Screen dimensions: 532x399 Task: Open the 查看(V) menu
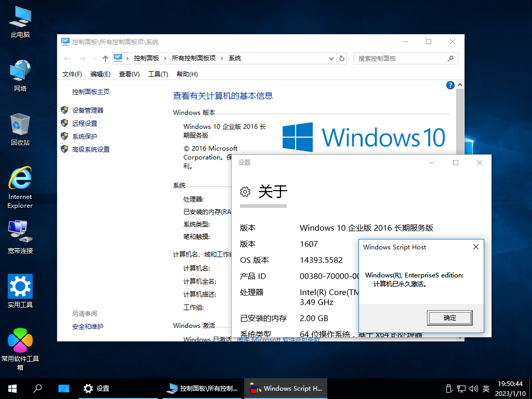[129, 74]
